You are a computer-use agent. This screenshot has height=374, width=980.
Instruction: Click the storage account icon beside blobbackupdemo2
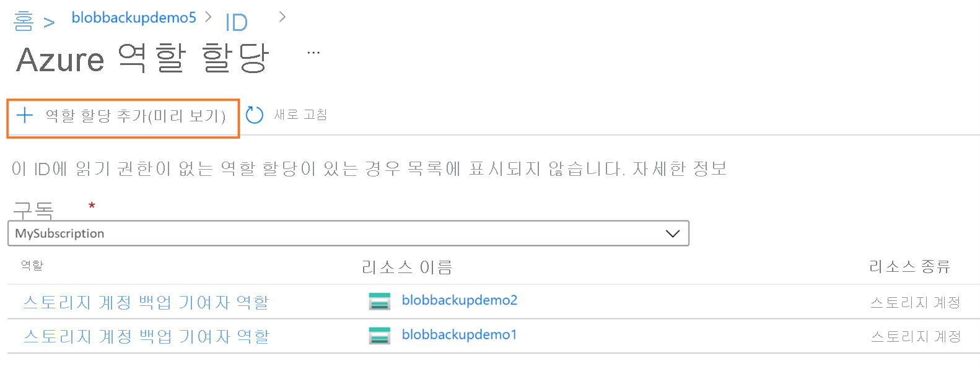click(379, 302)
